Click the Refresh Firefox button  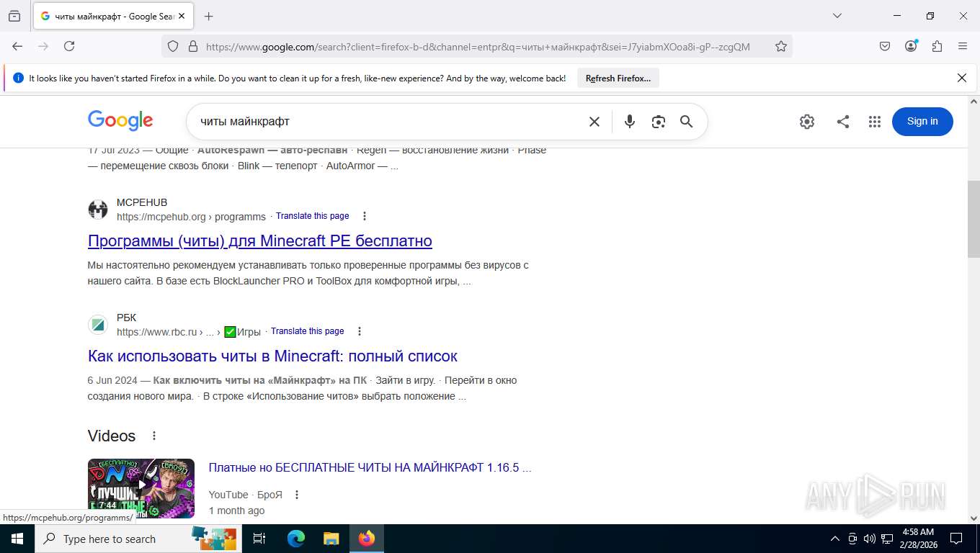tap(618, 78)
